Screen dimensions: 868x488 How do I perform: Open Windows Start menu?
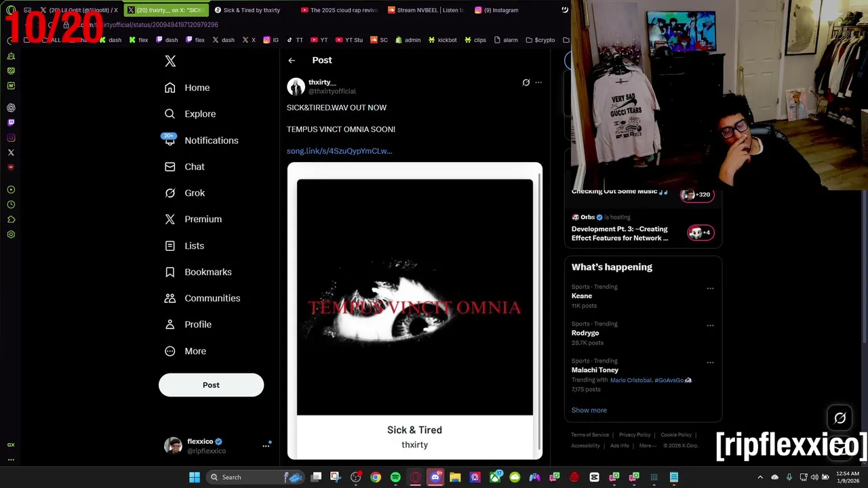point(195,477)
